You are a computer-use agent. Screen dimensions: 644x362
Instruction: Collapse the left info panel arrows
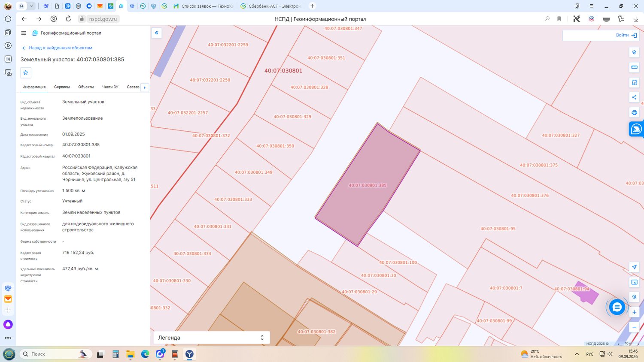[x=157, y=33]
